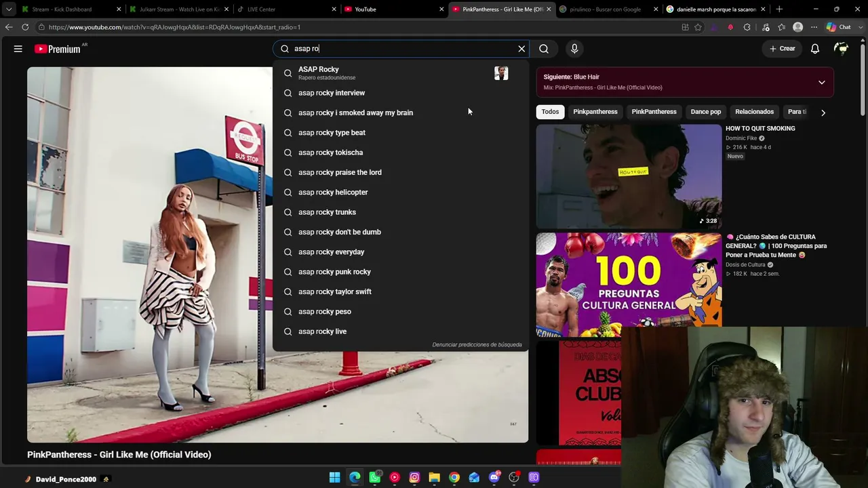Select suggestion asap rocky praise the lord
The height and width of the screenshot is (488, 868).
point(400,172)
